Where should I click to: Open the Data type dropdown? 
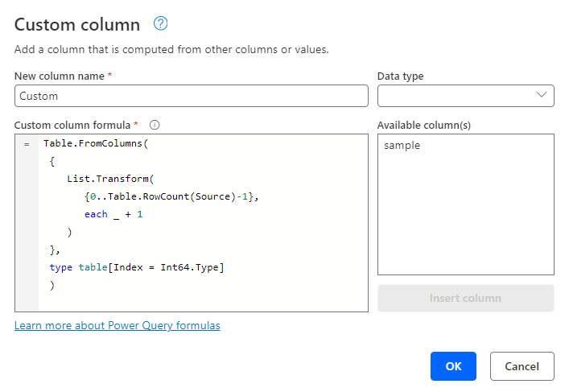(465, 96)
